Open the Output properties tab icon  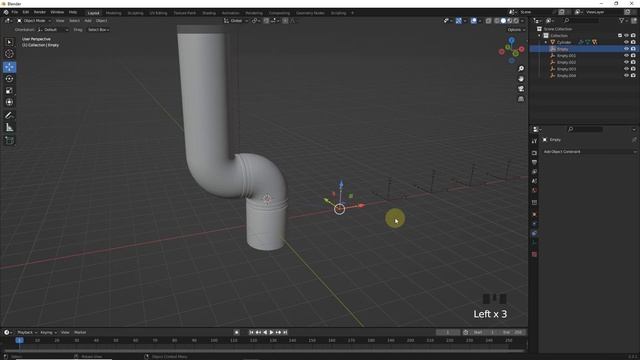534,162
